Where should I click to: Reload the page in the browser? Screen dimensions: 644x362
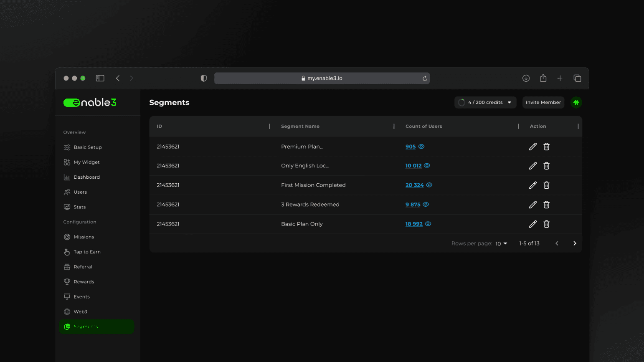[425, 78]
